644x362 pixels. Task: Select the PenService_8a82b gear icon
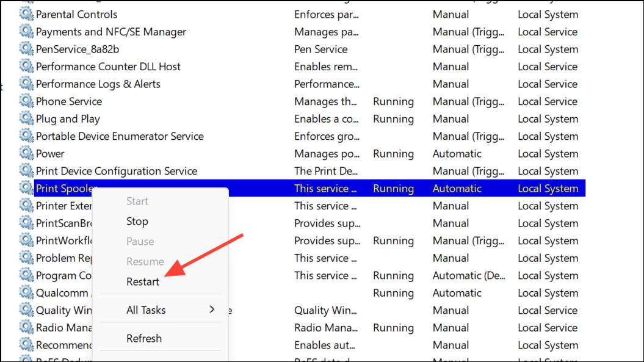[26, 49]
